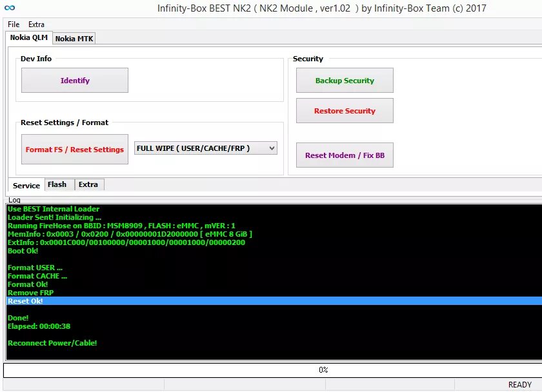Click log line starting with 'ExtInfo'
This screenshot has height=392, width=542.
126,242
